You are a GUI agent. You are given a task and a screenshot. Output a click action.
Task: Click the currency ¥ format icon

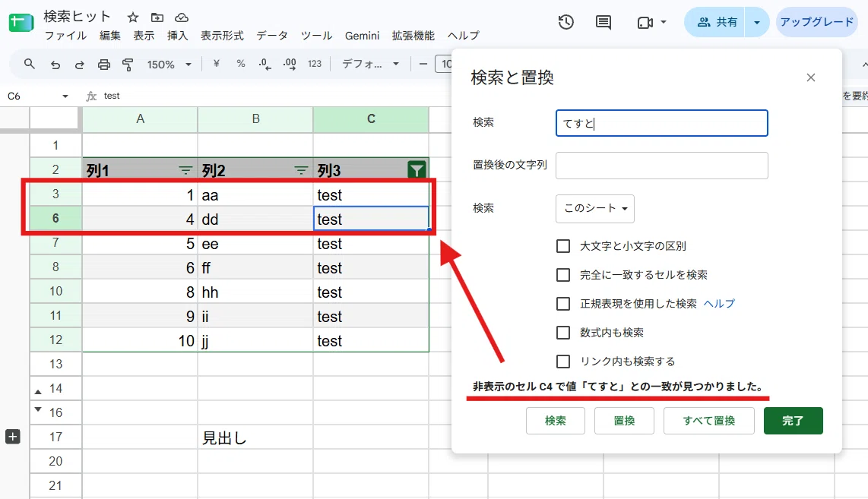click(x=216, y=64)
